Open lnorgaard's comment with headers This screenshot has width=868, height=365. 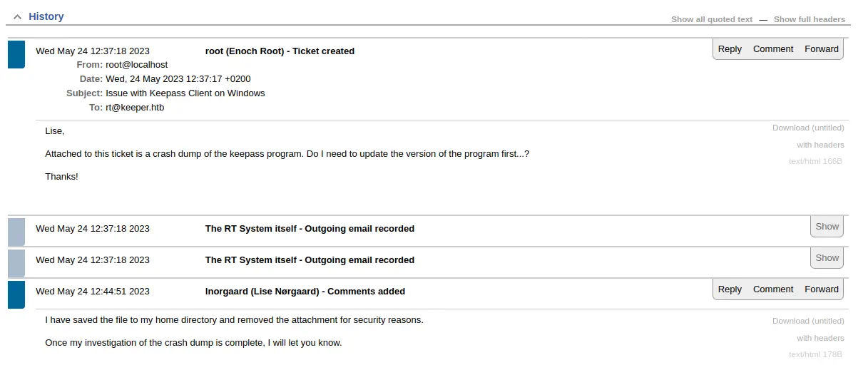(820, 338)
